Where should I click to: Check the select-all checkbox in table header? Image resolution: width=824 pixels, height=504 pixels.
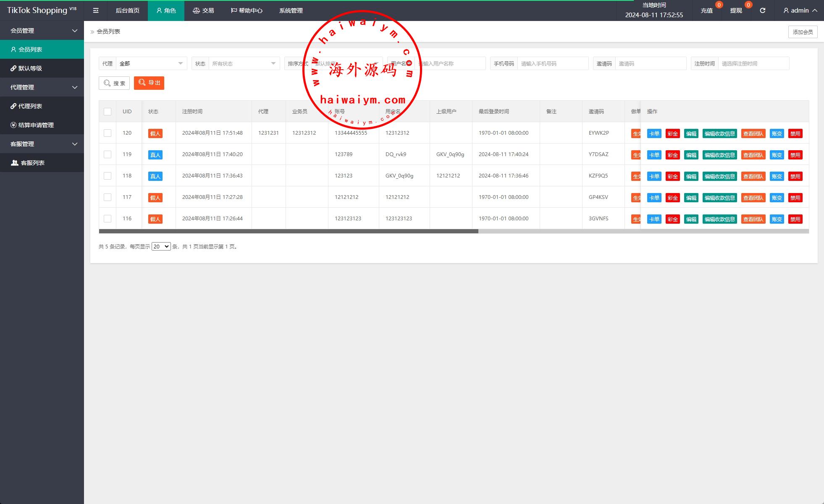[108, 112]
